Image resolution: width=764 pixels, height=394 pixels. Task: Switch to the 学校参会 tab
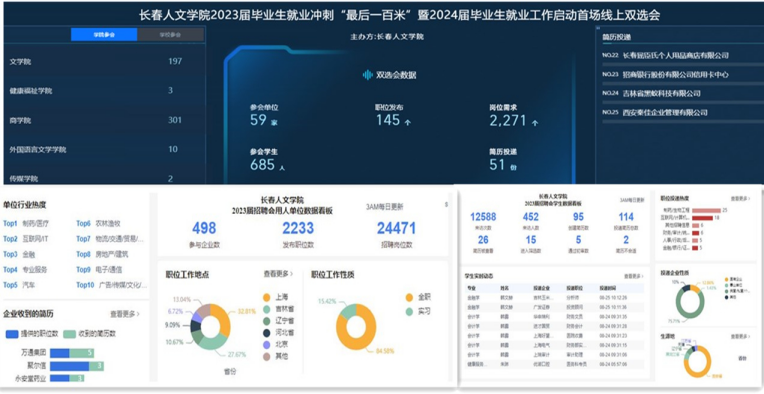click(170, 35)
